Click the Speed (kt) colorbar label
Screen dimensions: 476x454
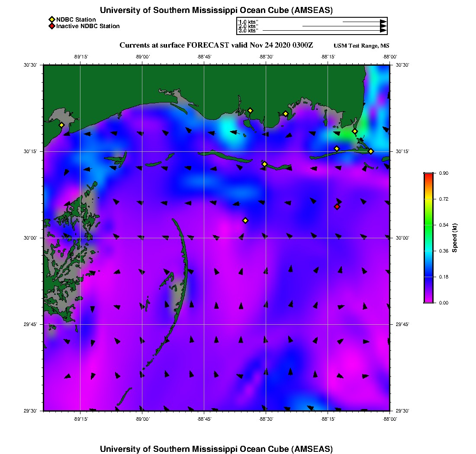coord(454,238)
